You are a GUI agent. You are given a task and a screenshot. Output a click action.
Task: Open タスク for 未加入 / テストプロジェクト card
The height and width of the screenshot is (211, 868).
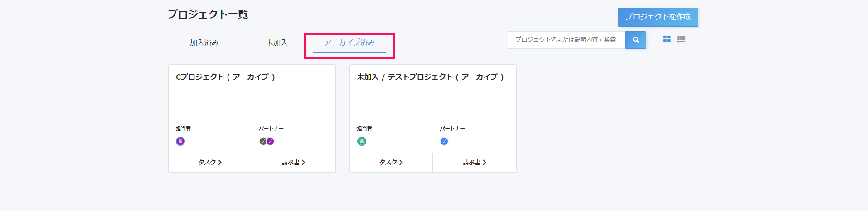(x=391, y=162)
